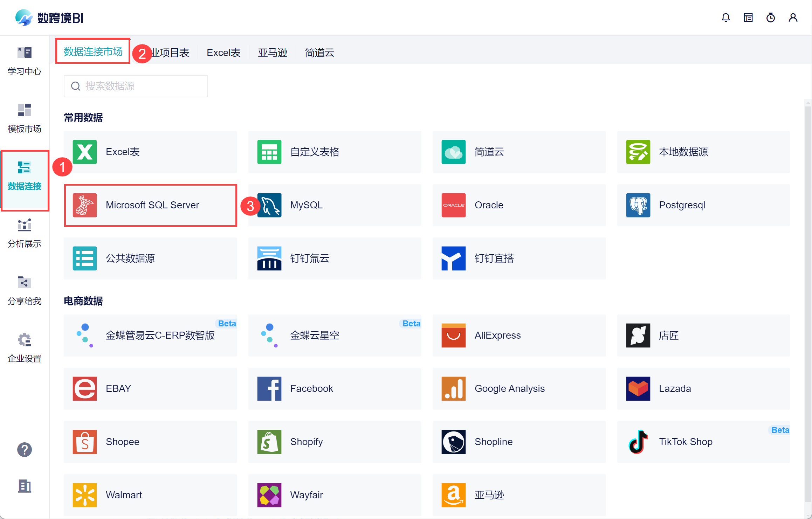Click the building icon at sidebar bottom
Image resolution: width=812 pixels, height=519 pixels.
pyautogui.click(x=25, y=486)
